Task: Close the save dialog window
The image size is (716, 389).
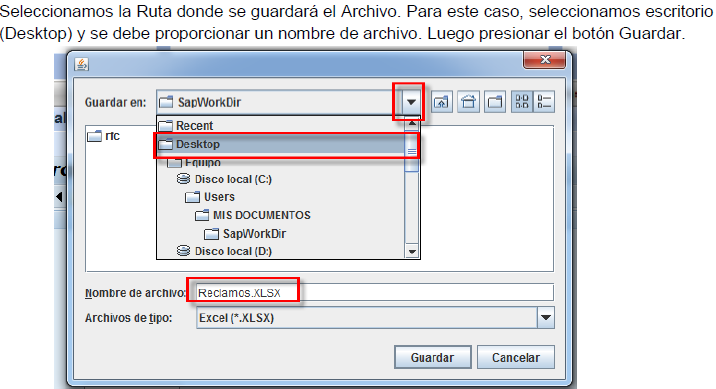Action: tap(545, 59)
